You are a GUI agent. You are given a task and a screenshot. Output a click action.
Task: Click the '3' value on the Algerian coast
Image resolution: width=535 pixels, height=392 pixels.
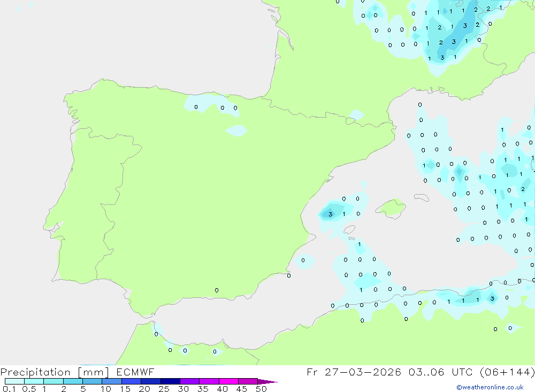coord(492,298)
